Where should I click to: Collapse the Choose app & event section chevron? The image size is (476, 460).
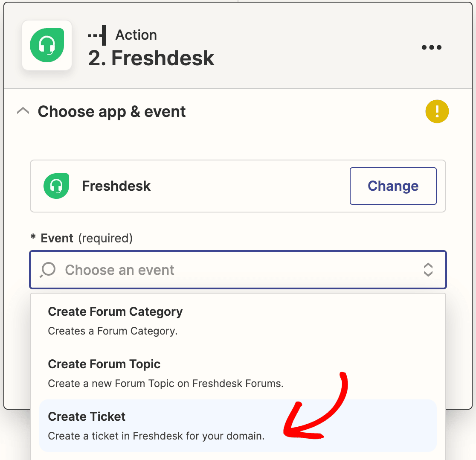pos(23,111)
